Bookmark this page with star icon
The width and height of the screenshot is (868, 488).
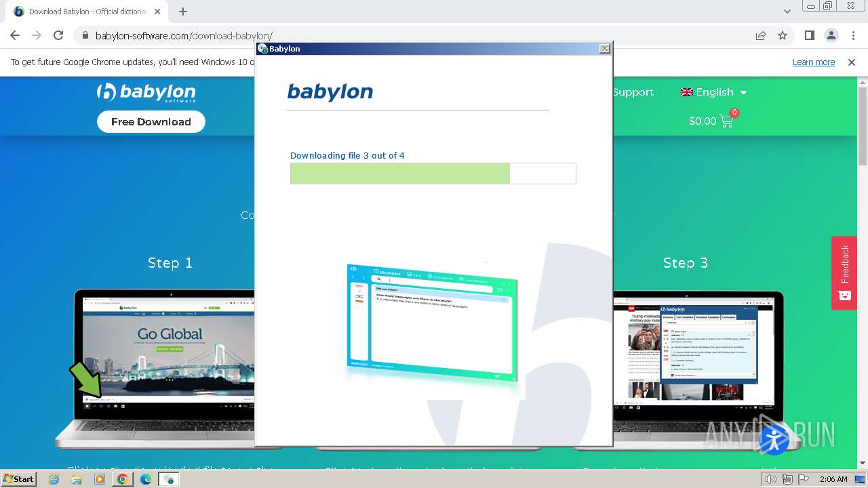tap(783, 35)
